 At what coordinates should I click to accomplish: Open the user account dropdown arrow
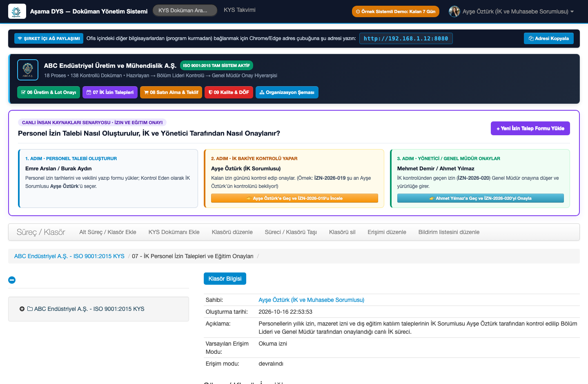click(x=572, y=11)
